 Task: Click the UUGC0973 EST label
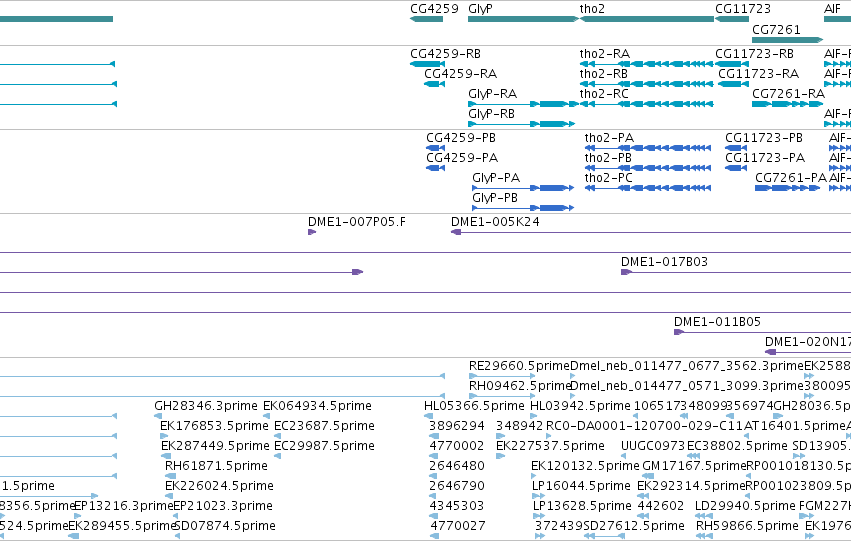click(653, 446)
